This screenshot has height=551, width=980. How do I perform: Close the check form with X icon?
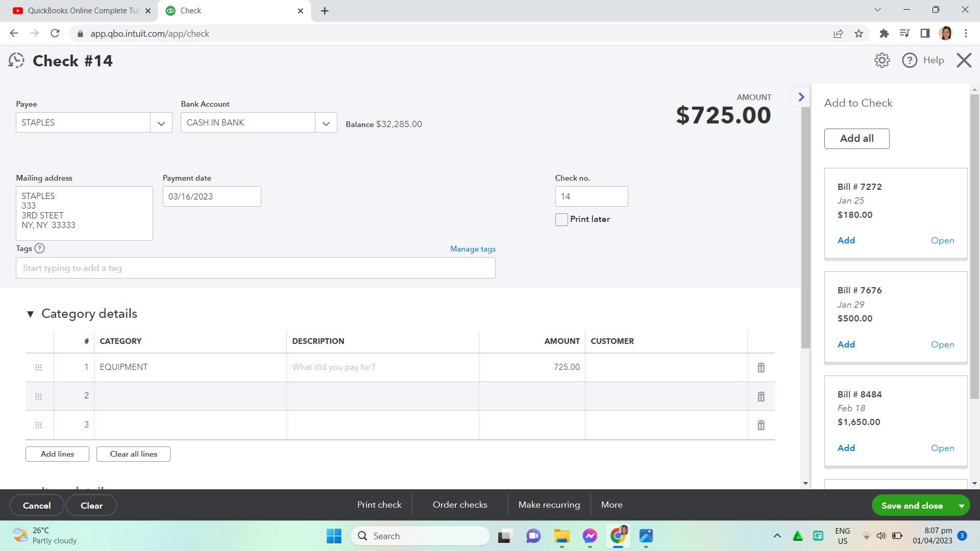click(964, 60)
